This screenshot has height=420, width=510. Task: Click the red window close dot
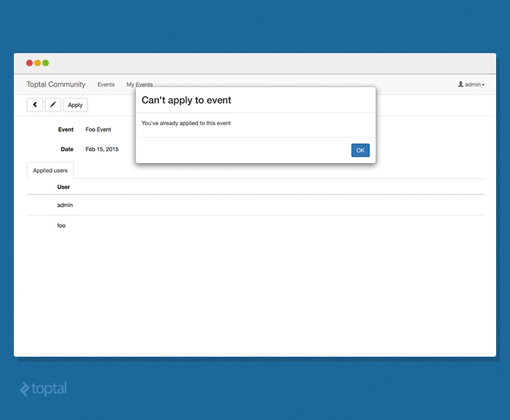(x=30, y=63)
